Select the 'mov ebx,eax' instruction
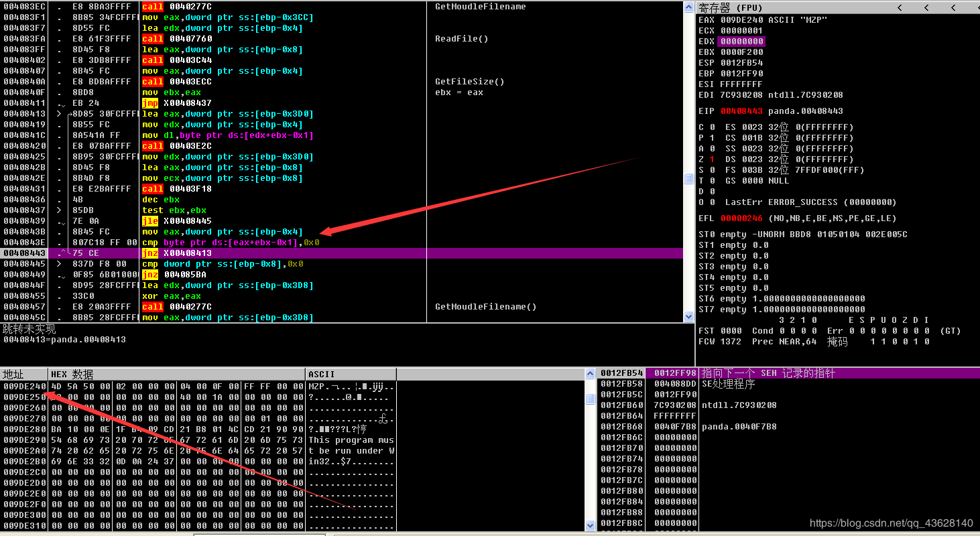Image resolution: width=980 pixels, height=536 pixels. [x=172, y=92]
